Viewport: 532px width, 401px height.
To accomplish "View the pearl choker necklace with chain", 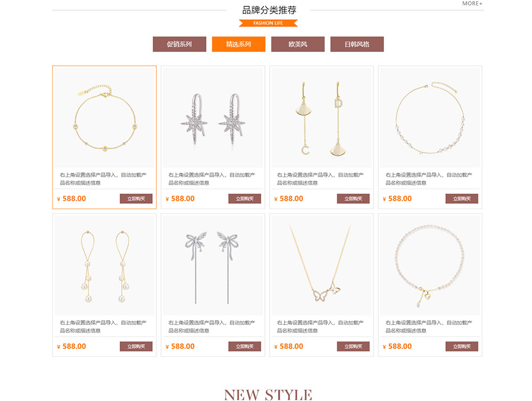I will 430,118.
